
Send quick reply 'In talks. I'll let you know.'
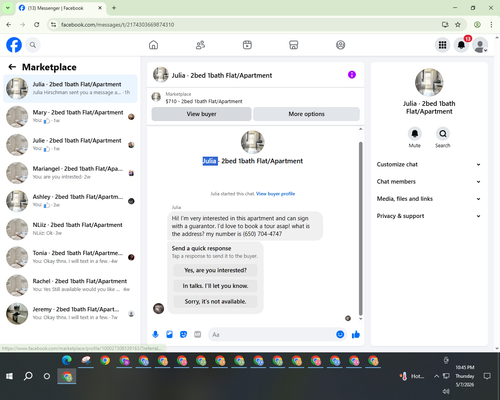point(215,286)
